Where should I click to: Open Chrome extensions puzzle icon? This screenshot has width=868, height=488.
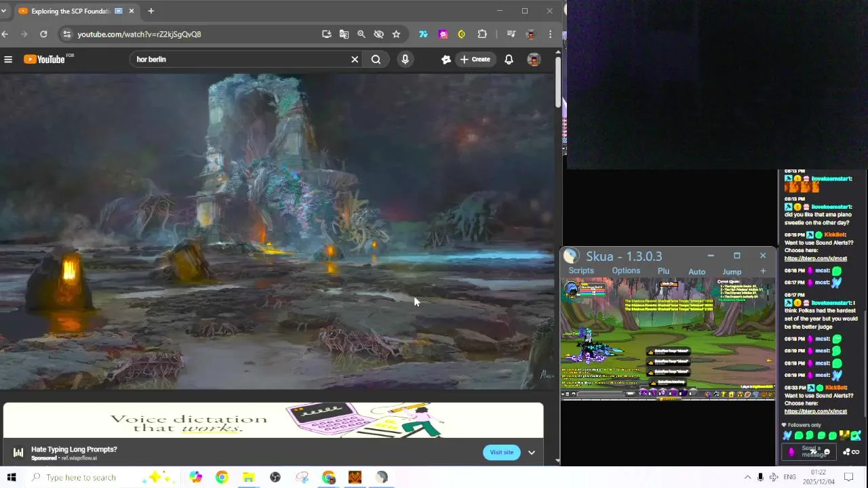click(x=482, y=34)
